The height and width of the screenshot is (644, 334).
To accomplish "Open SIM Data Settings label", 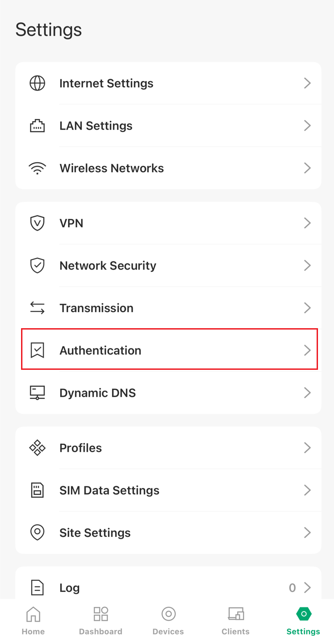I will click(x=109, y=490).
